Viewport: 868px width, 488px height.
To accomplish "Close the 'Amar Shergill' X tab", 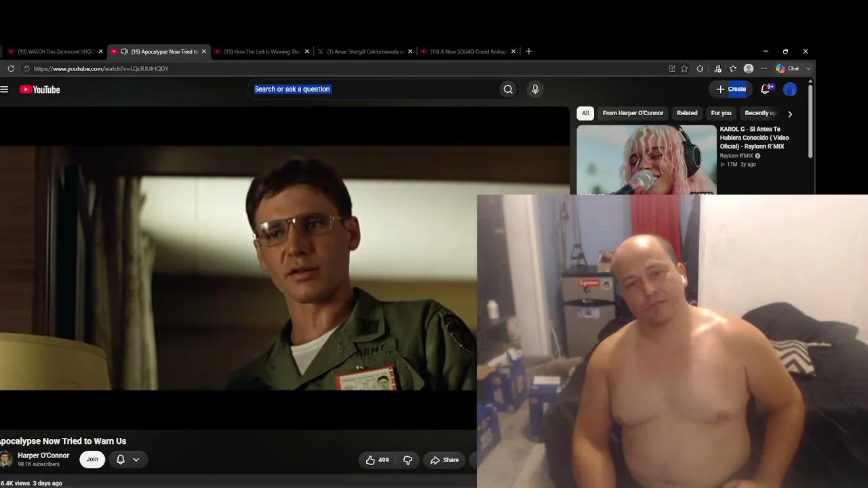I will tap(410, 52).
